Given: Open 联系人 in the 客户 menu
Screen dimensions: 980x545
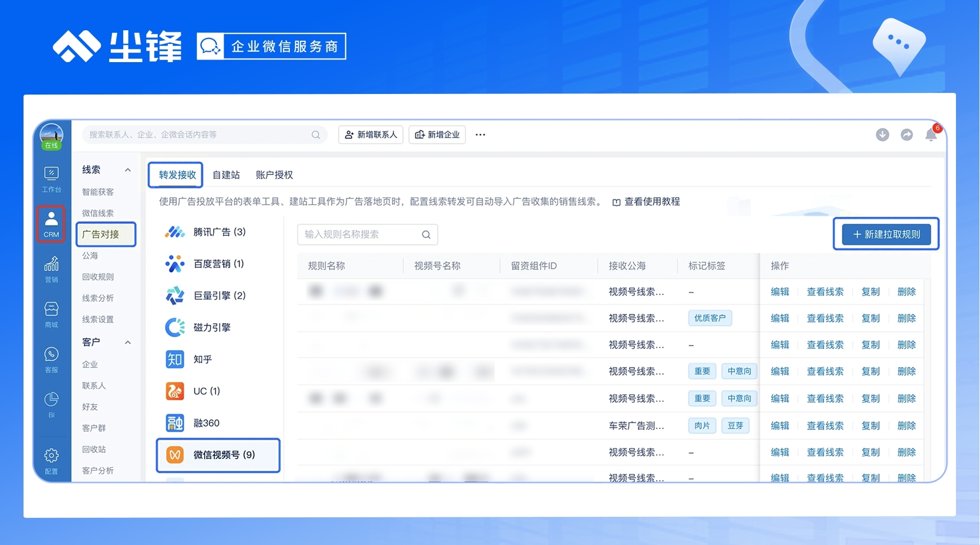Looking at the screenshot, I should 94,386.
